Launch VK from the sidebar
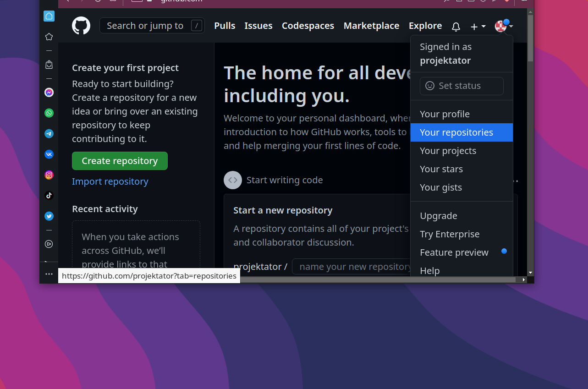 (49, 154)
